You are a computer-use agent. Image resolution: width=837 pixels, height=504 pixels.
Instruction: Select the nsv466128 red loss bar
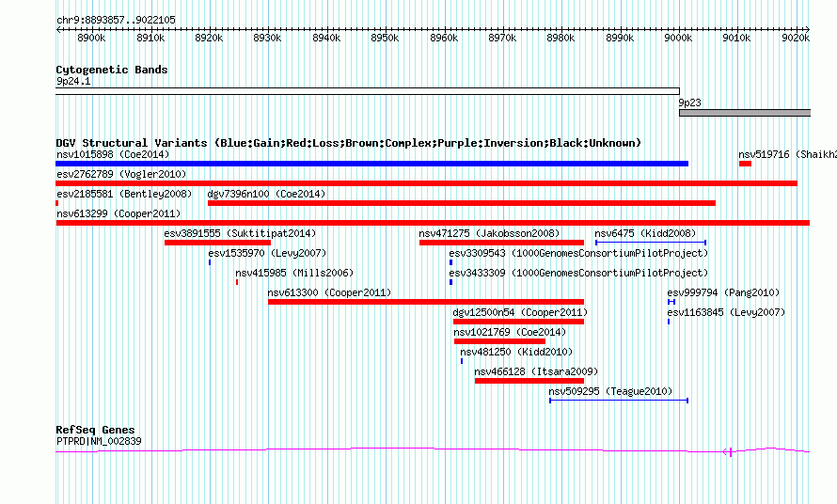[x=529, y=381]
